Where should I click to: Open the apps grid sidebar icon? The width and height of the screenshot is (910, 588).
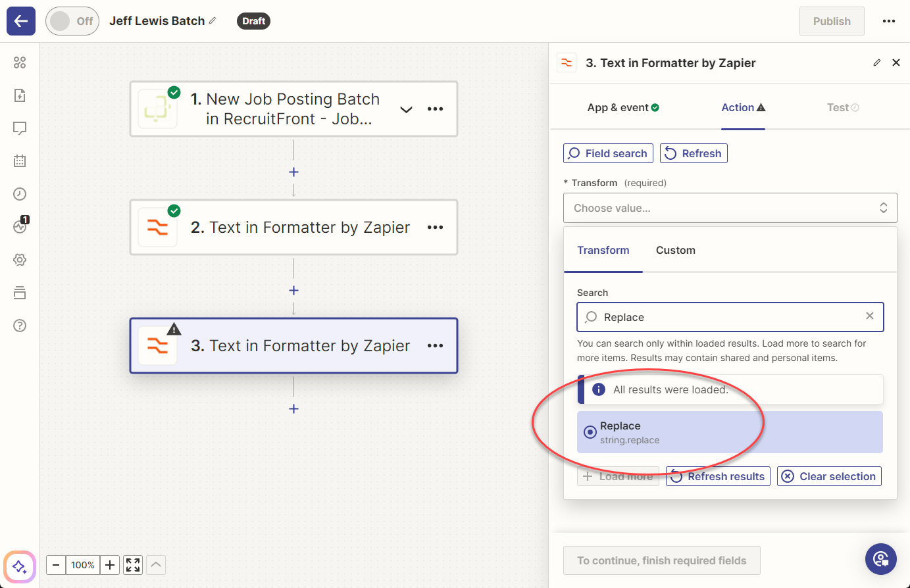[20, 62]
